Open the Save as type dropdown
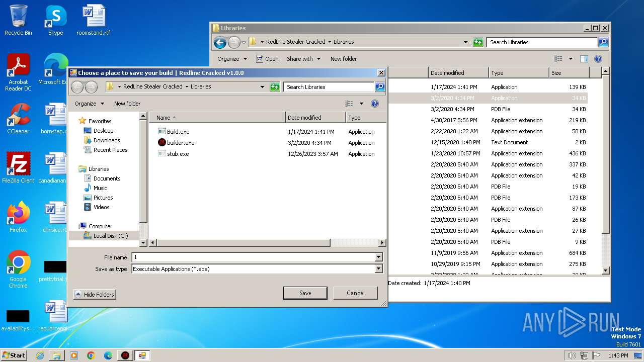644x362 pixels. (378, 269)
